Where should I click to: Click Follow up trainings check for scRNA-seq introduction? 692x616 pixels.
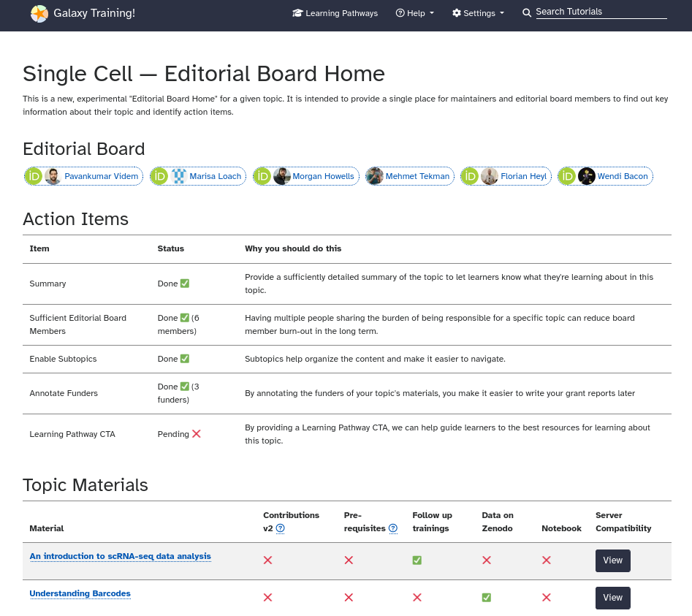pyautogui.click(x=417, y=560)
